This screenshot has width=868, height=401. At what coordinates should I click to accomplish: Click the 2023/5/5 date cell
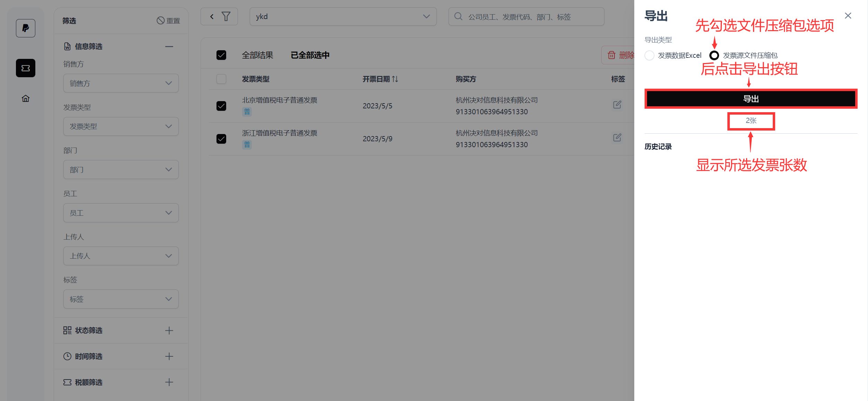pos(378,106)
